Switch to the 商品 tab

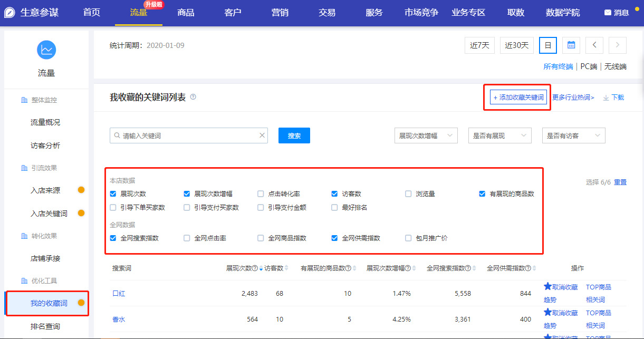(186, 13)
